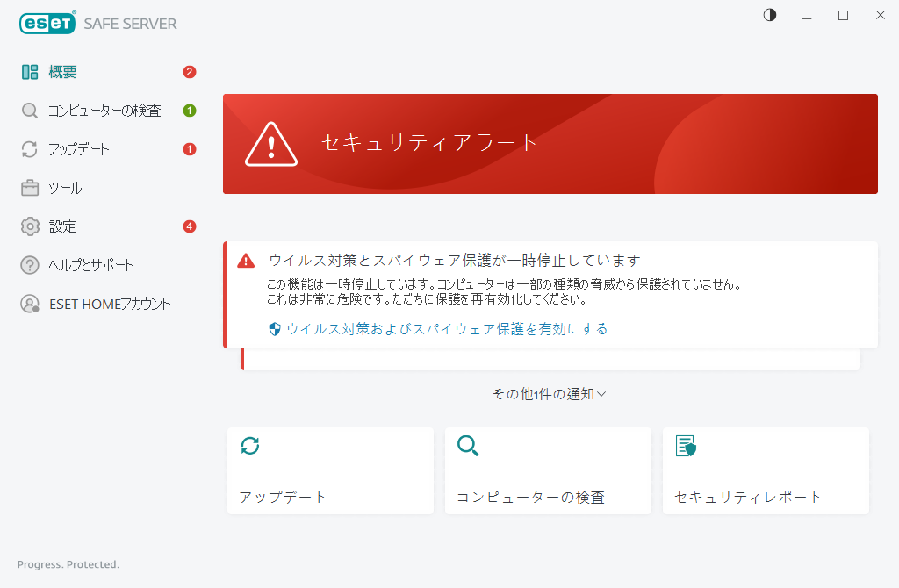
Task: Expand その他1件の通知 notifications
Action: pyautogui.click(x=548, y=394)
